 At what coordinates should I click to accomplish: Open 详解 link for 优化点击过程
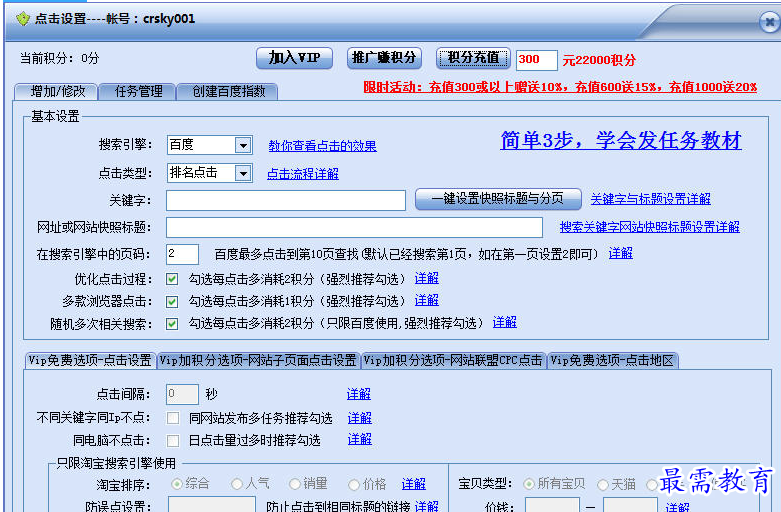(x=427, y=278)
